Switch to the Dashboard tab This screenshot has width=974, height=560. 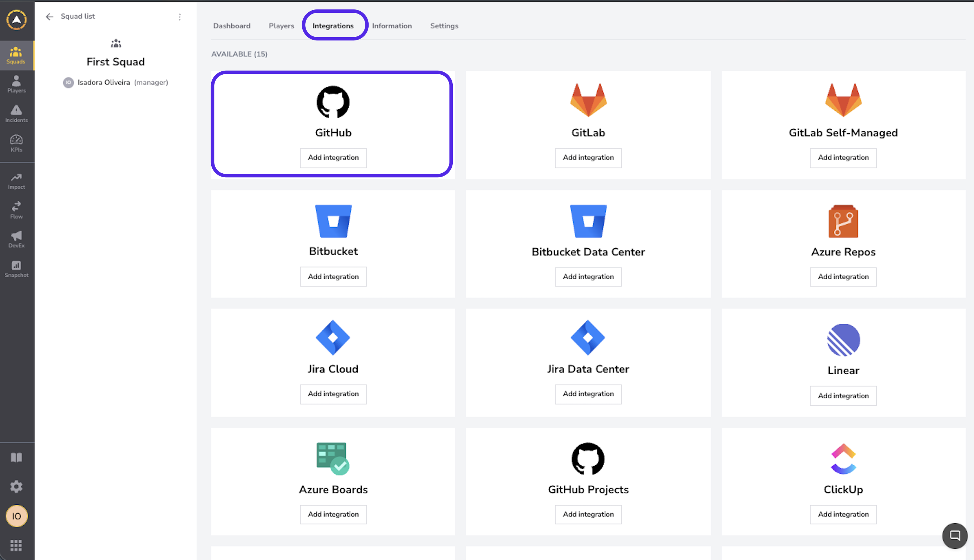click(x=232, y=26)
